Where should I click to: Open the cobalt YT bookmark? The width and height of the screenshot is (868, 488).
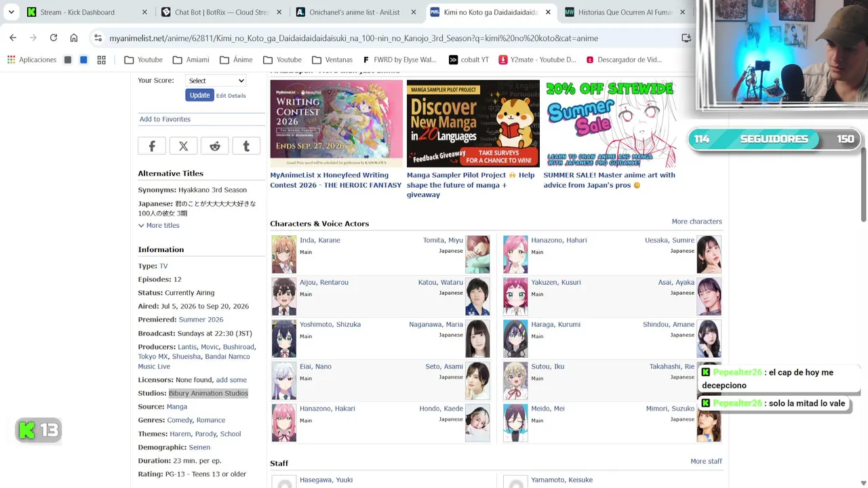pyautogui.click(x=469, y=60)
